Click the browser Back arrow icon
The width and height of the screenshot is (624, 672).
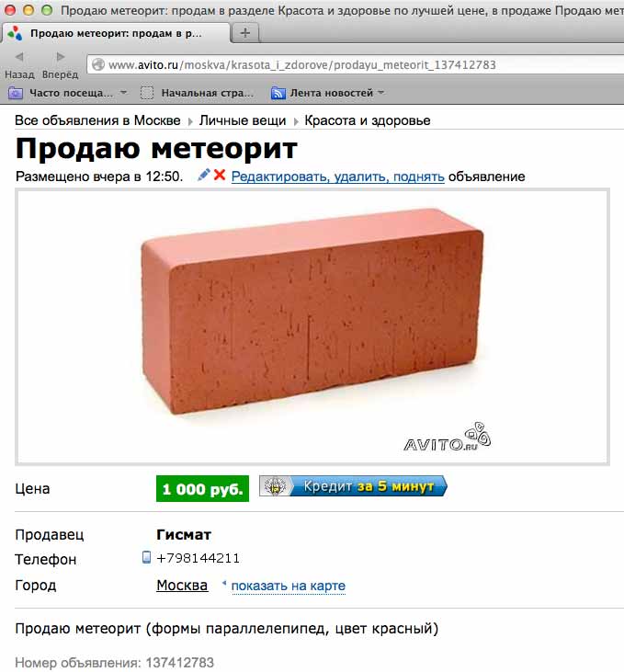19,57
